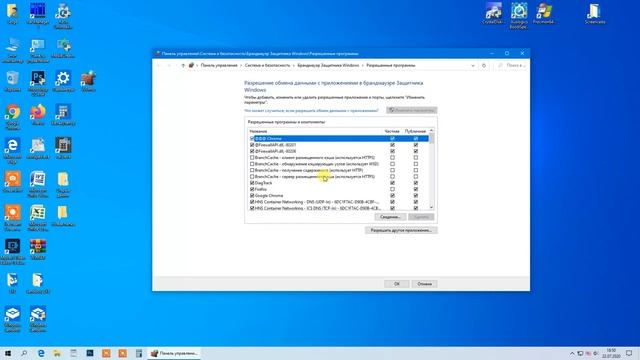Screen dimensions: 640x360
Task: Open the notification center icon
Action: pos(629,353)
